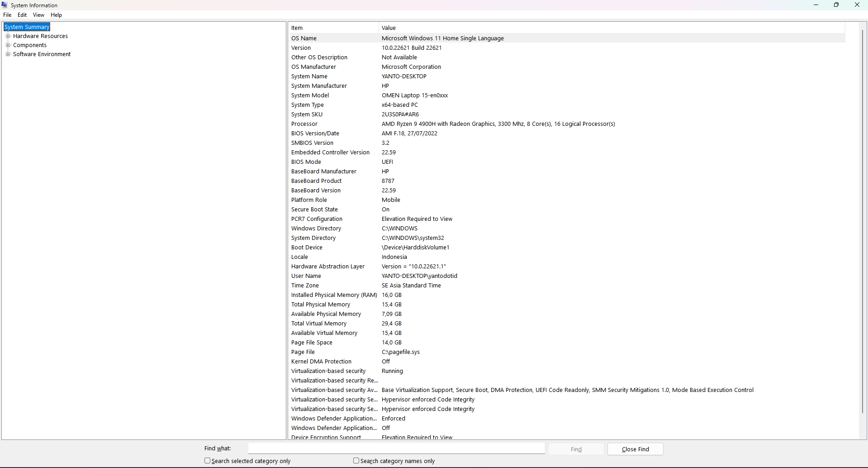Select the Kernel DMA Protection row
This screenshot has height=468, width=868.
point(567,362)
